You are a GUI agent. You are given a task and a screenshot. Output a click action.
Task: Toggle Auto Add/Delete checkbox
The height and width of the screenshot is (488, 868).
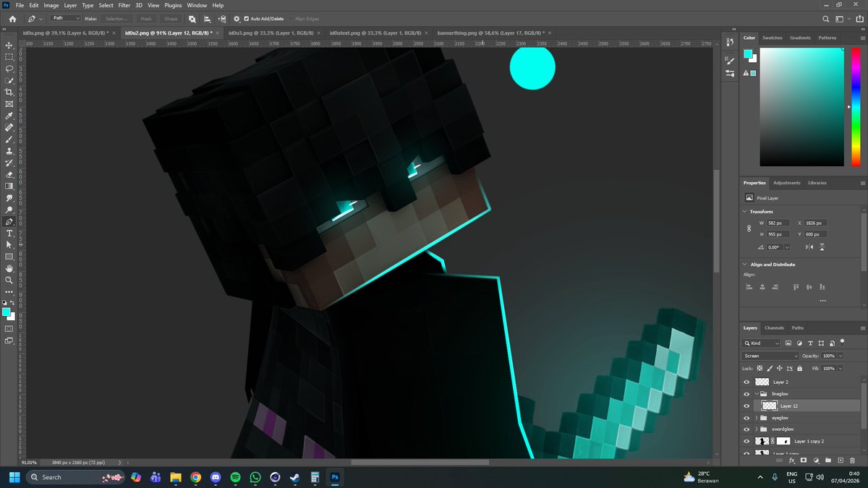(x=247, y=18)
